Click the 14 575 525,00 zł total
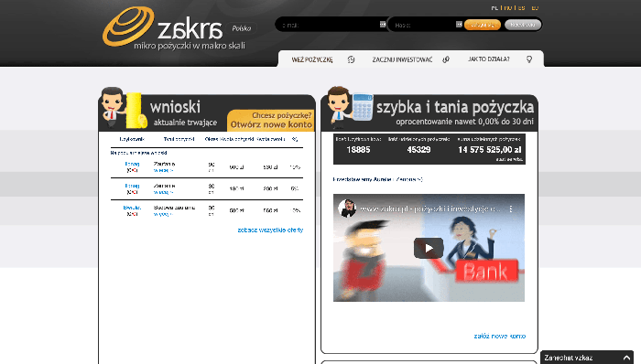 (x=489, y=150)
